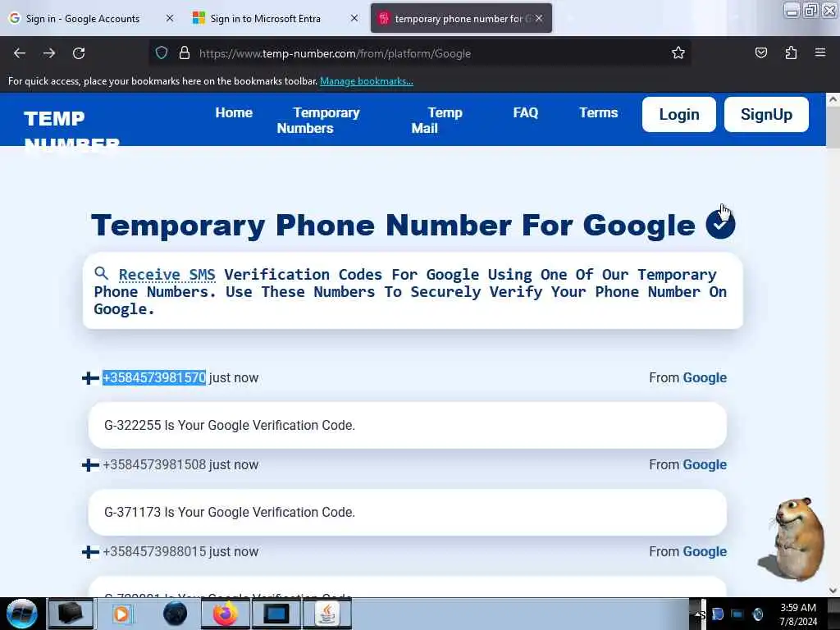Open the phone number +3584573988015
840x630 pixels.
[153, 551]
